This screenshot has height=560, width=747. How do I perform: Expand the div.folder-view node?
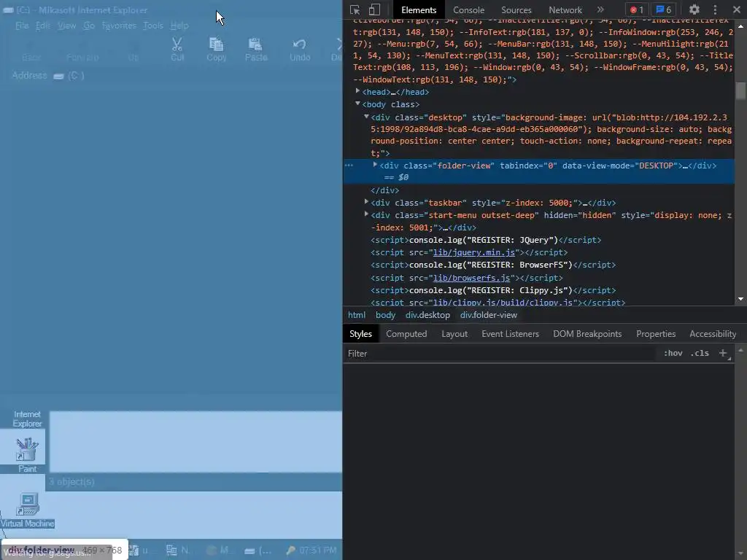point(375,165)
